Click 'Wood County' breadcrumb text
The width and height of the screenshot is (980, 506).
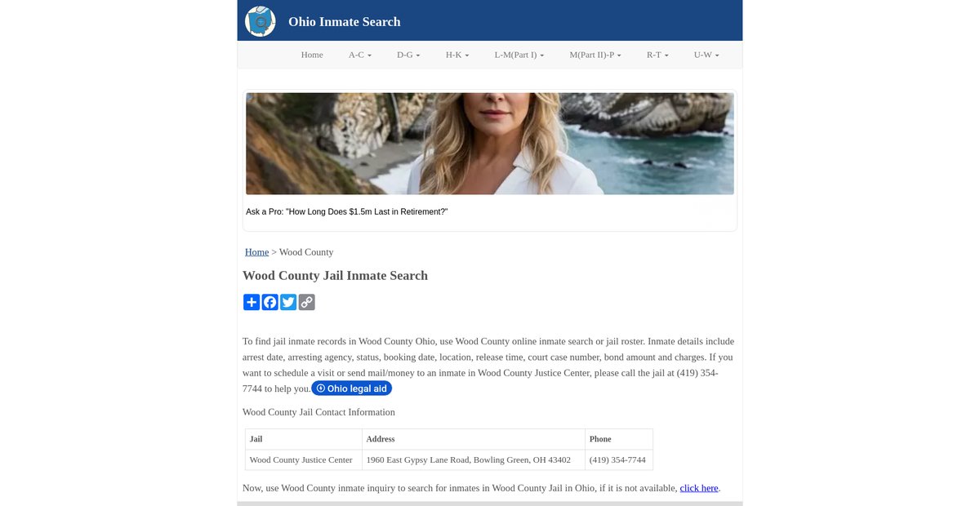pos(306,252)
